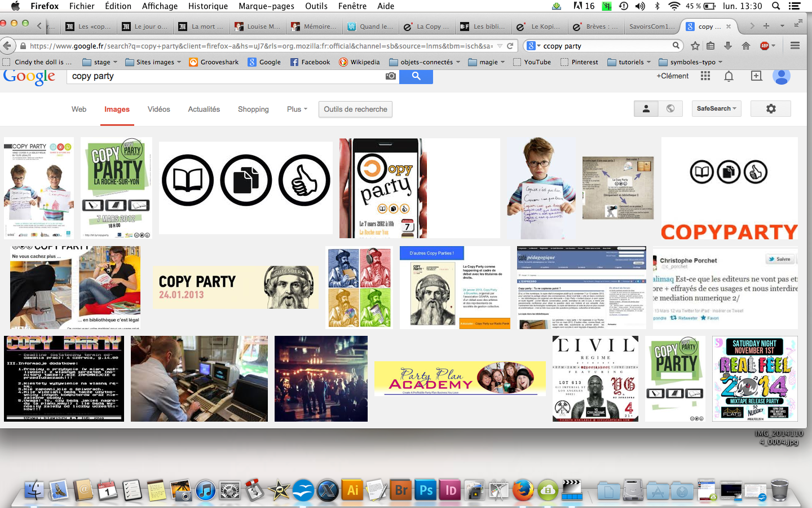Open Google search settings gear

tap(771, 108)
